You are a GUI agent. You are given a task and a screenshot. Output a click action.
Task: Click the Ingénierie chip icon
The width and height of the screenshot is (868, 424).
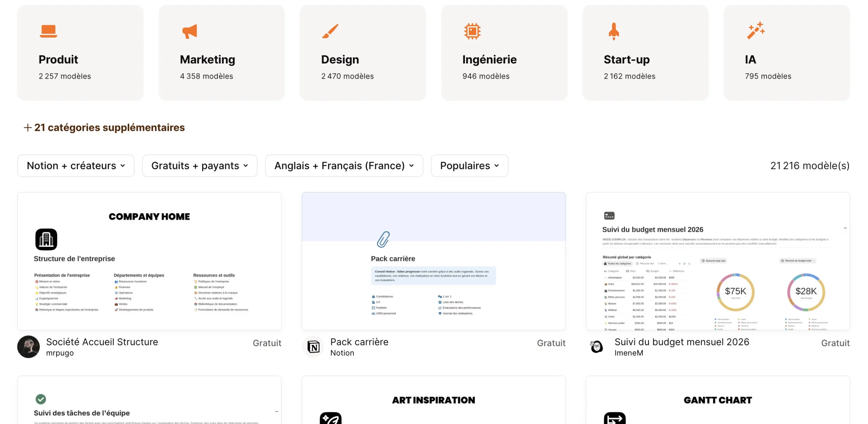pos(472,31)
